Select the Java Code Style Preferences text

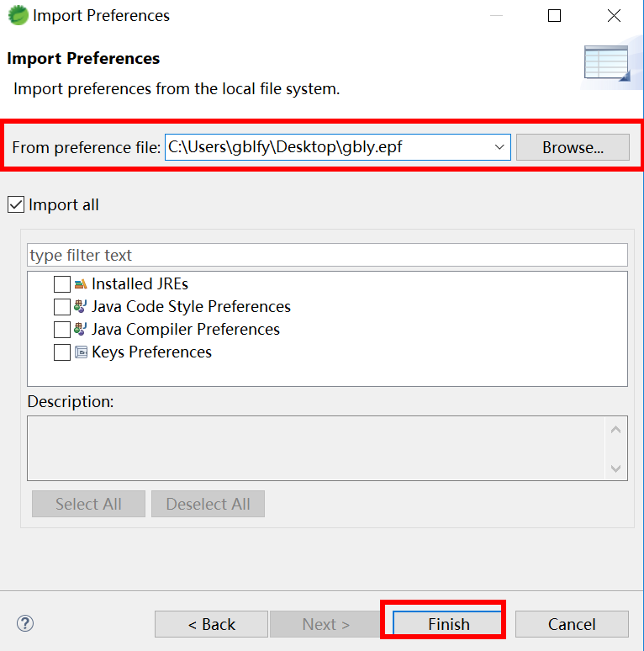tap(191, 307)
